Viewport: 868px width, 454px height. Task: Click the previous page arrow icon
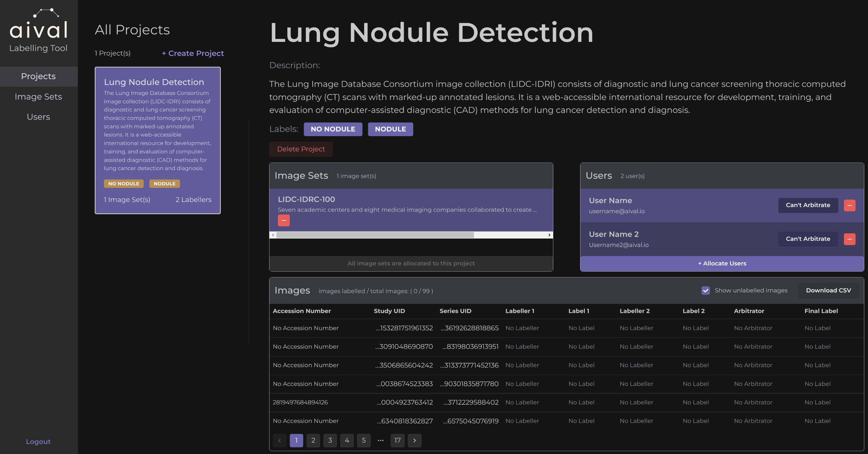click(280, 440)
